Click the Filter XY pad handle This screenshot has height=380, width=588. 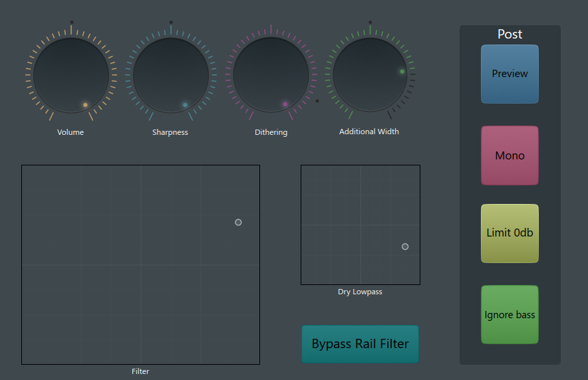coord(238,223)
